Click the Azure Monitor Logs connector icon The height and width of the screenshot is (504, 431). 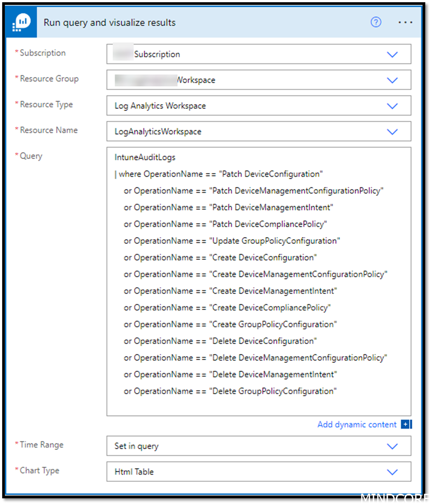pos(21,21)
